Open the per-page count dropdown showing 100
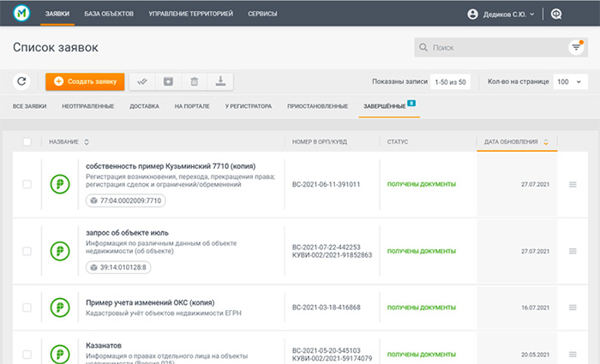The width and height of the screenshot is (600, 364). pos(571,81)
